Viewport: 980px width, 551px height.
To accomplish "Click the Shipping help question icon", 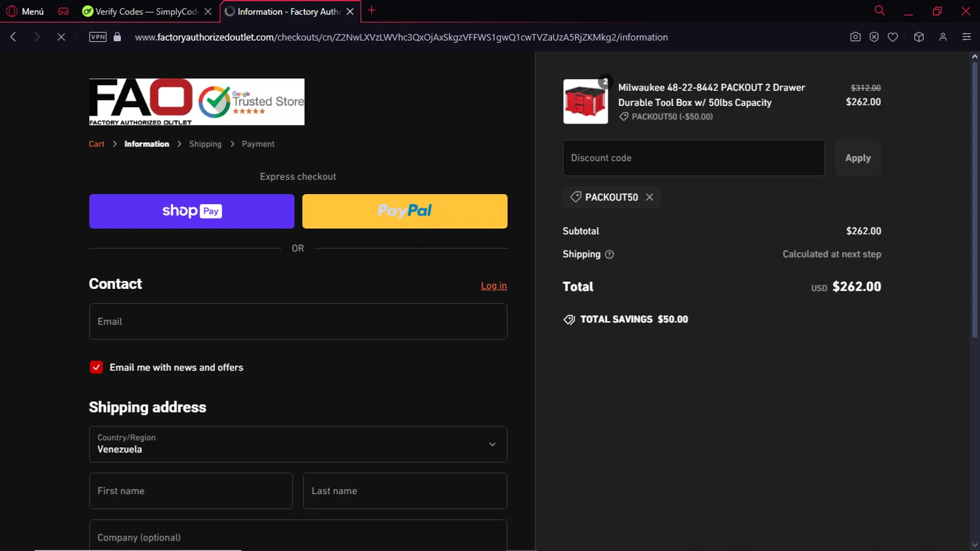I will (x=610, y=254).
